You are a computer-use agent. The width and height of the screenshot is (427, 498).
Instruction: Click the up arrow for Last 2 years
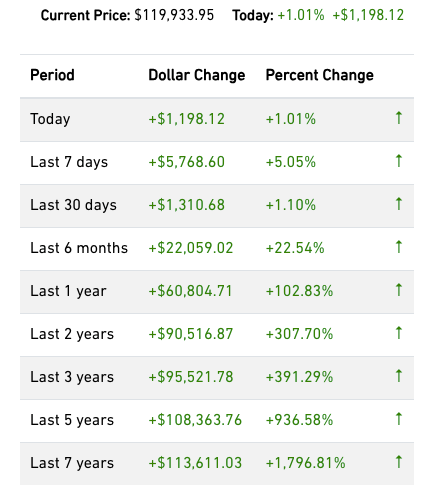tap(398, 333)
